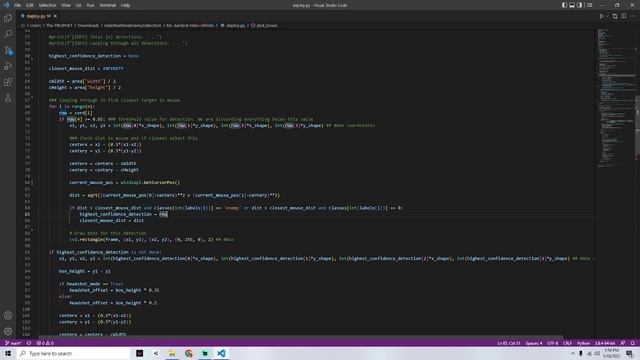Change line ending via CRLF status item
The height and width of the screenshot is (360, 640).
567,343
